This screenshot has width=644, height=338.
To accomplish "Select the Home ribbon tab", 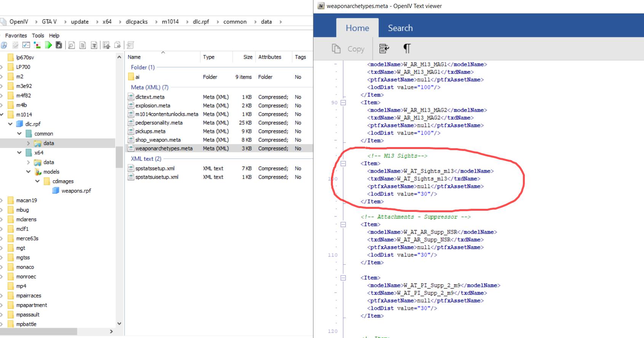I will [x=357, y=28].
